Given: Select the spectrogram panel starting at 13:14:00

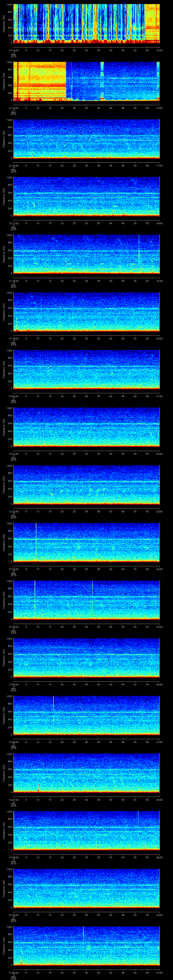Looking at the screenshot, I should click(x=87, y=24).
